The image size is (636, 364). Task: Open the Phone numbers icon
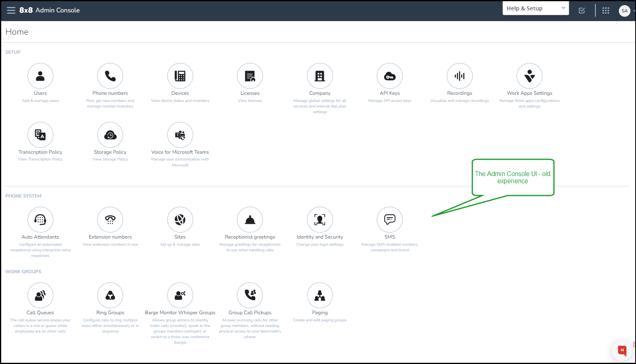pyautogui.click(x=110, y=76)
